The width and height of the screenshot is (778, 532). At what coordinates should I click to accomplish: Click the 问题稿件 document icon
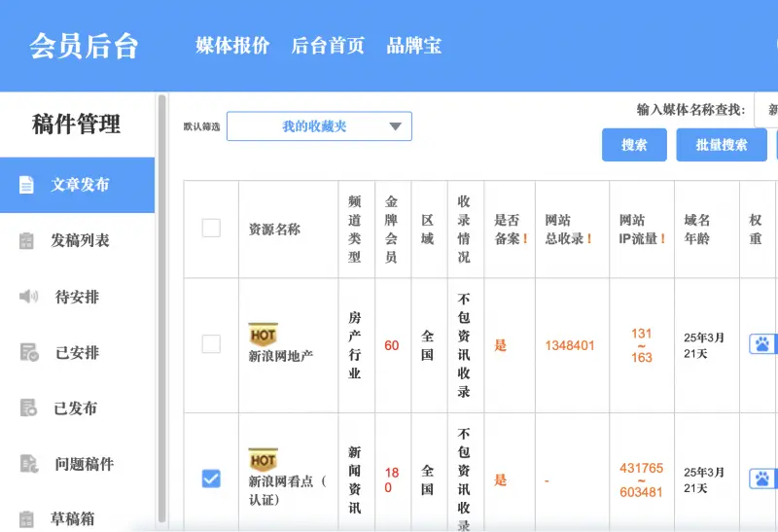click(28, 464)
